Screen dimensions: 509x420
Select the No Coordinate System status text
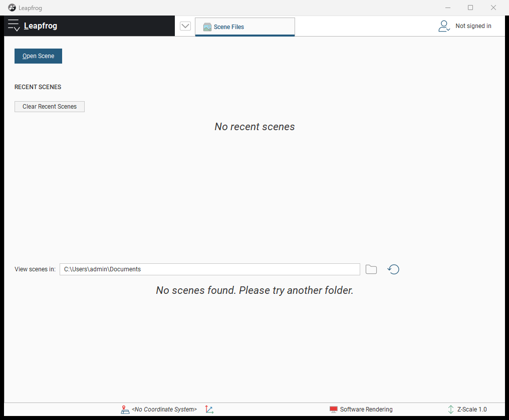[164, 409]
